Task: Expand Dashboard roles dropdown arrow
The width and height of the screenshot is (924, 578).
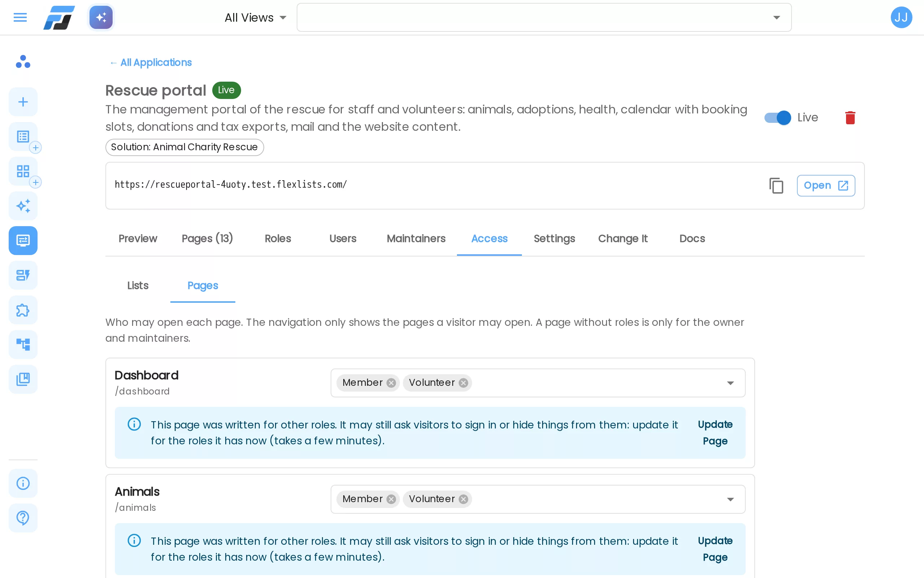Action: (x=731, y=383)
